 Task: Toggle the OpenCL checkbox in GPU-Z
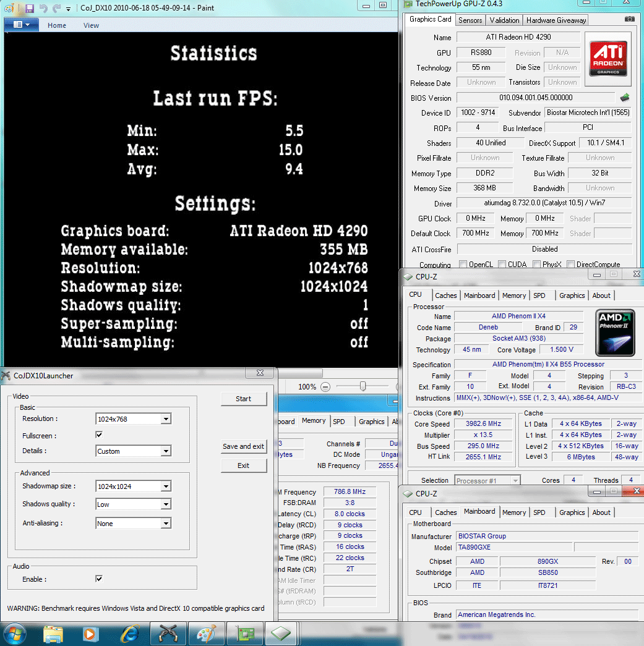(463, 264)
